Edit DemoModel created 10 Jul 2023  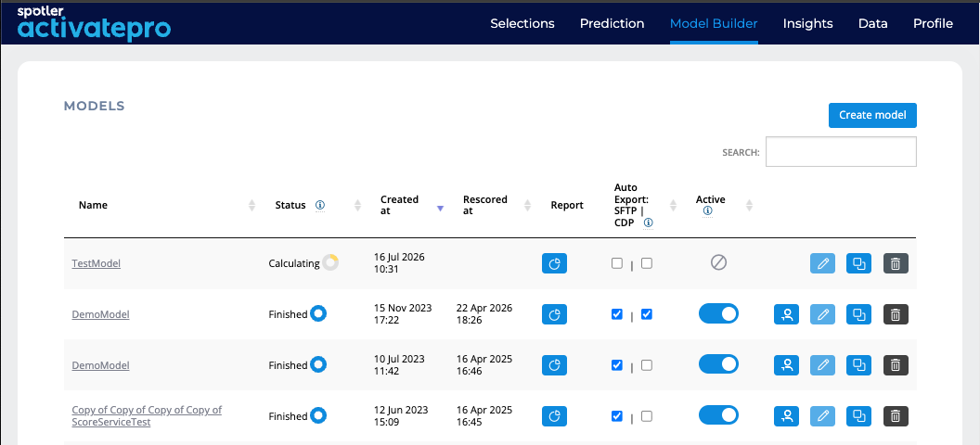pos(822,365)
